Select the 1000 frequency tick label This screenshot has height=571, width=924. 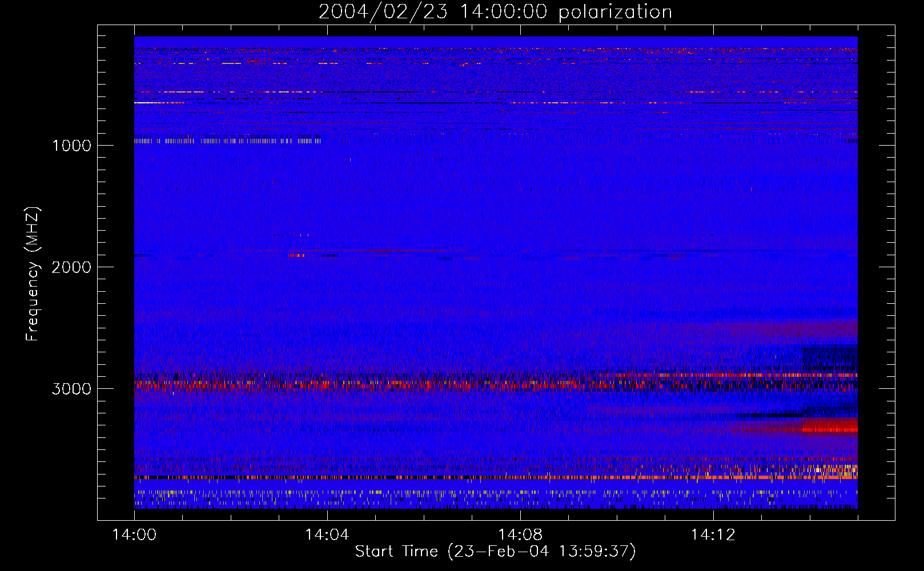71,146
